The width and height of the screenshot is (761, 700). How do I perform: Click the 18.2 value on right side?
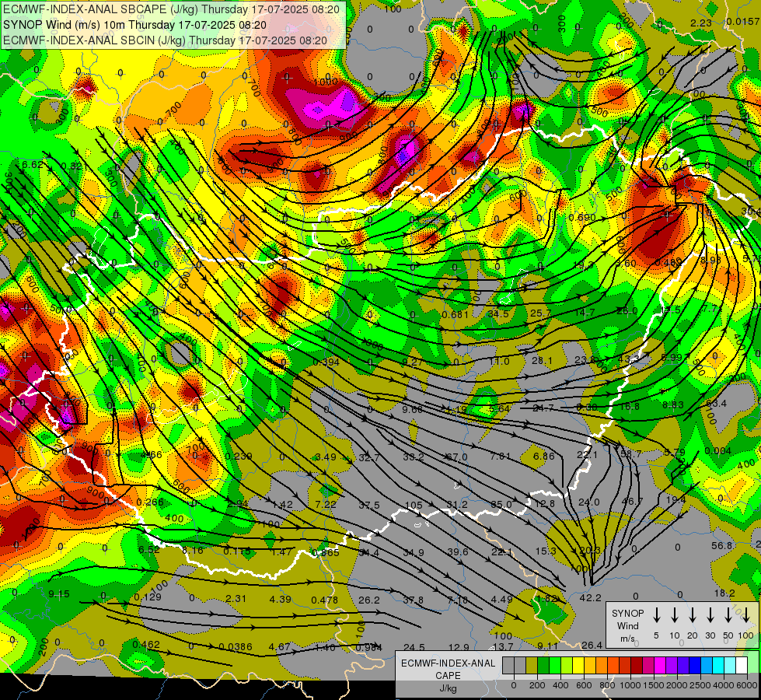coord(724,593)
